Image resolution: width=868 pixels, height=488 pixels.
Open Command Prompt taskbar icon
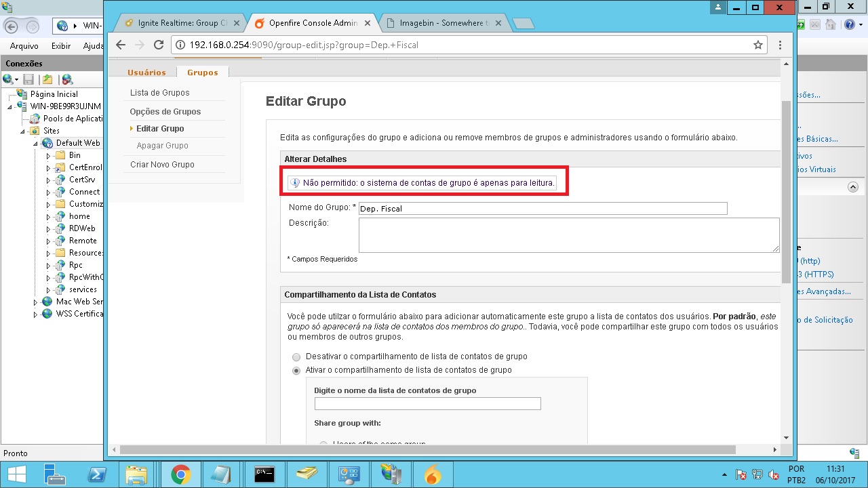tap(264, 475)
